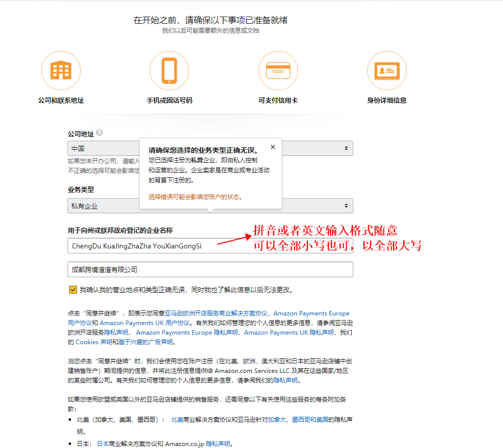
Task: Click the arrows on the country selector
Action: click(x=346, y=148)
